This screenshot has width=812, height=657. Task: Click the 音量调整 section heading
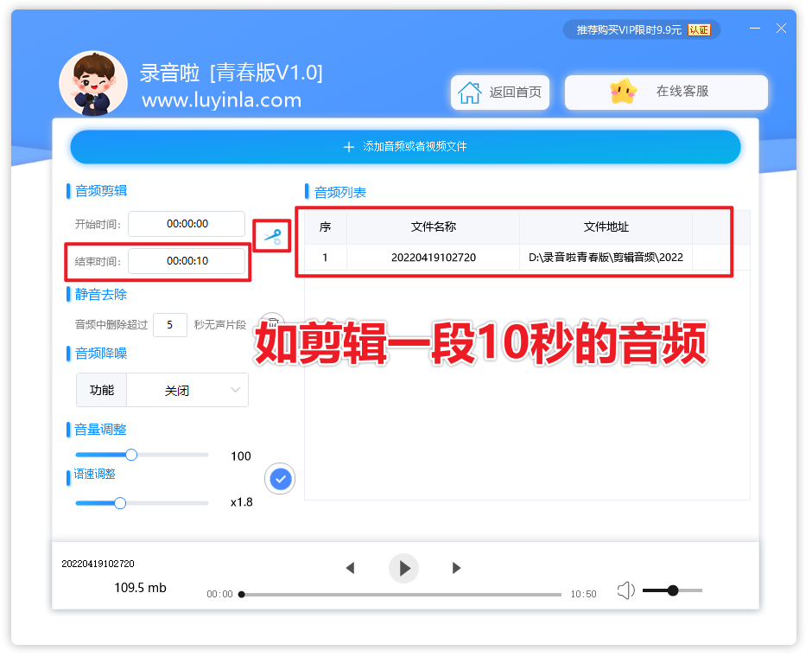(x=100, y=430)
